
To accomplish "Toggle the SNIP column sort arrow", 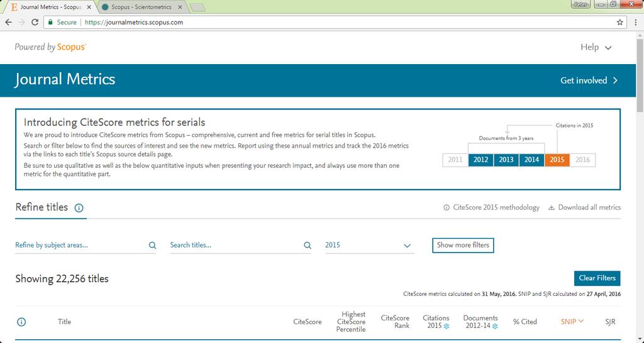I will point(581,321).
